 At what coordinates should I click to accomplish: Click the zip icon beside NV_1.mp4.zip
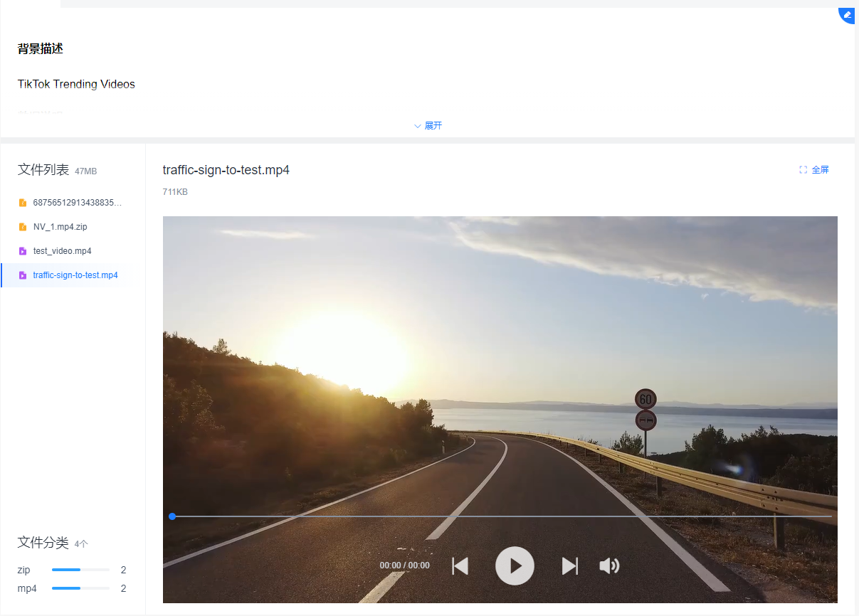(23, 227)
